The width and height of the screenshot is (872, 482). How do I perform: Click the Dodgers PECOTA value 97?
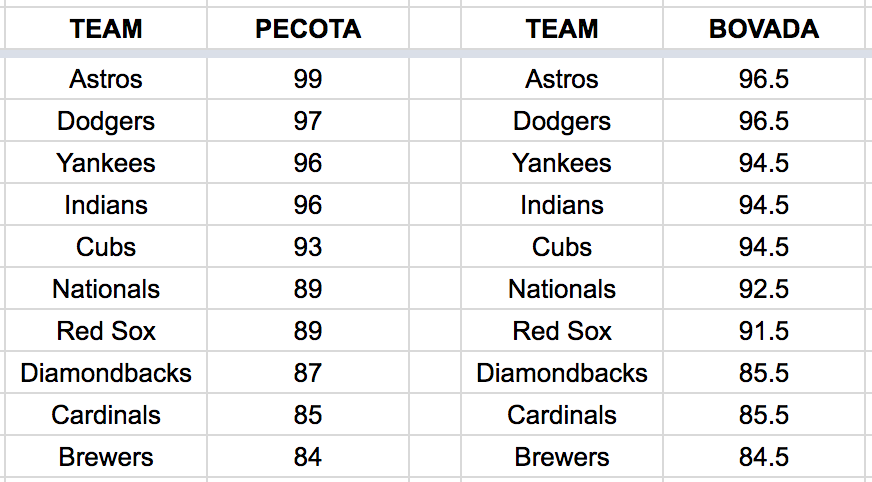point(308,121)
